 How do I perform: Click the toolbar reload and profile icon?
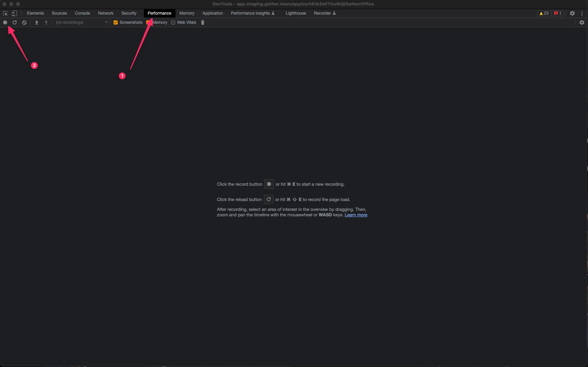pos(15,22)
